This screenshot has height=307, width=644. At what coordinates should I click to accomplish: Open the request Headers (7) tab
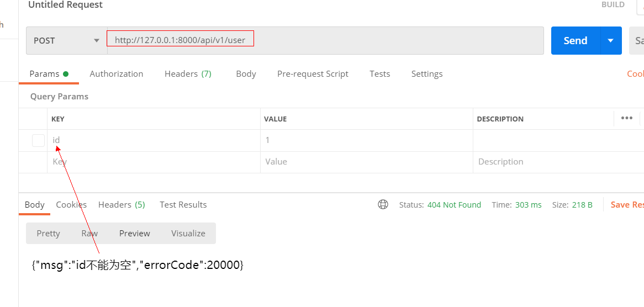[x=188, y=73]
